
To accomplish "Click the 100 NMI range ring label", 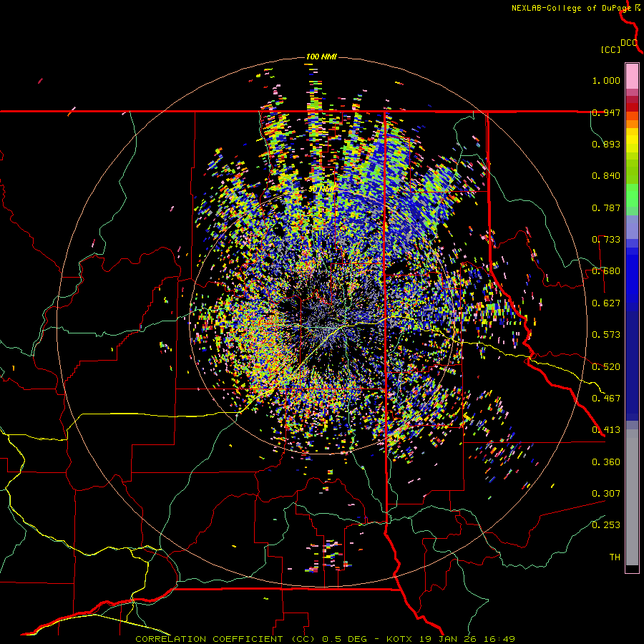I will point(321,57).
